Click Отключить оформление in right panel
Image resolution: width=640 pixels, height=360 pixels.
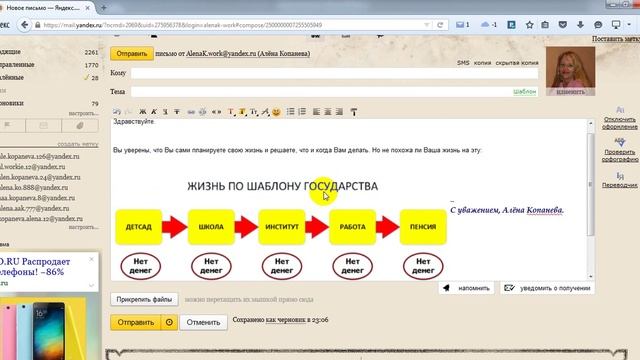point(620,123)
